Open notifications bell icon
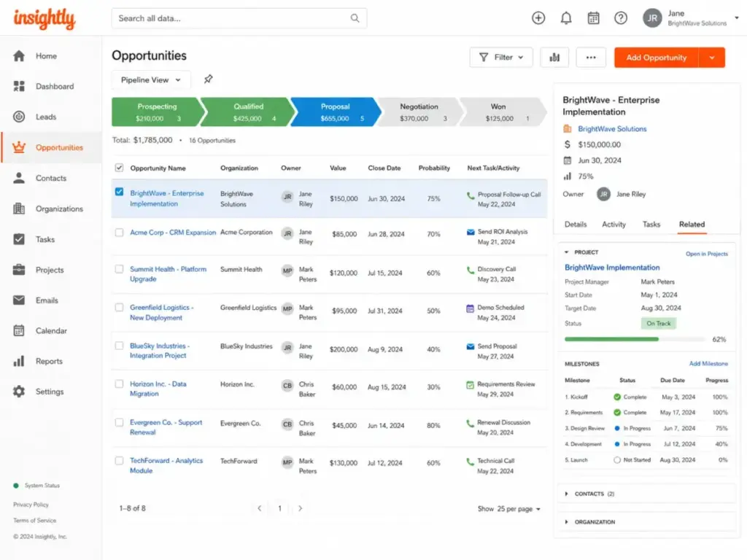 566,18
